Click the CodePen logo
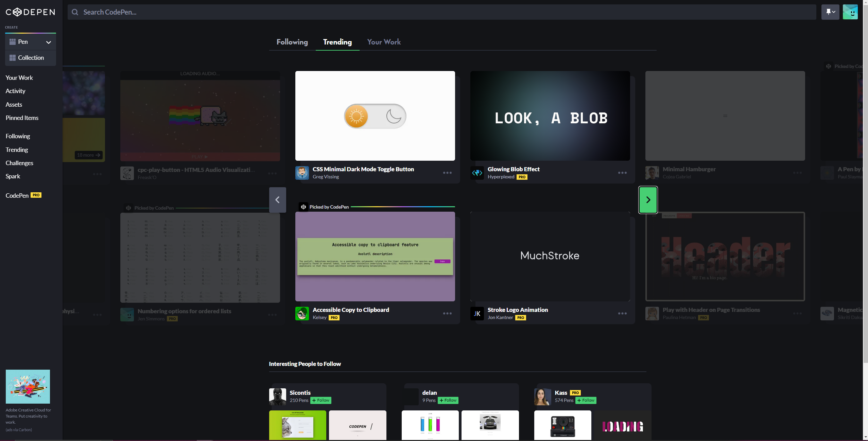The height and width of the screenshot is (441, 868). click(x=30, y=12)
